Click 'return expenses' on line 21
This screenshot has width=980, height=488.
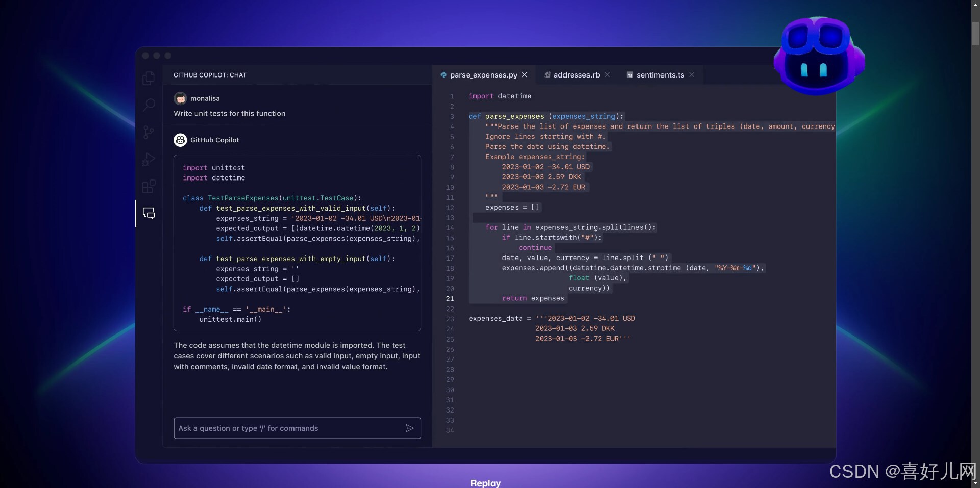[x=533, y=298]
